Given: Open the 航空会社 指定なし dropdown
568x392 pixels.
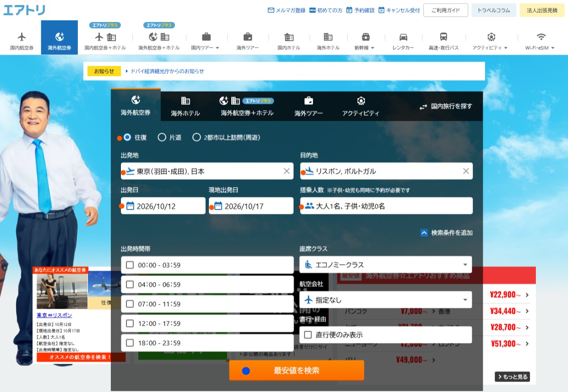Looking at the screenshot, I should coord(386,300).
